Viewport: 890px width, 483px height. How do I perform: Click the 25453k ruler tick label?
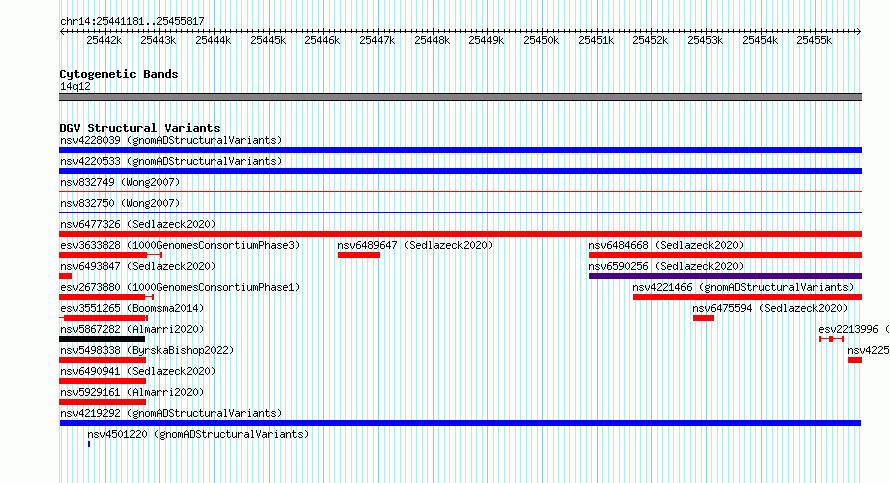(x=705, y=40)
